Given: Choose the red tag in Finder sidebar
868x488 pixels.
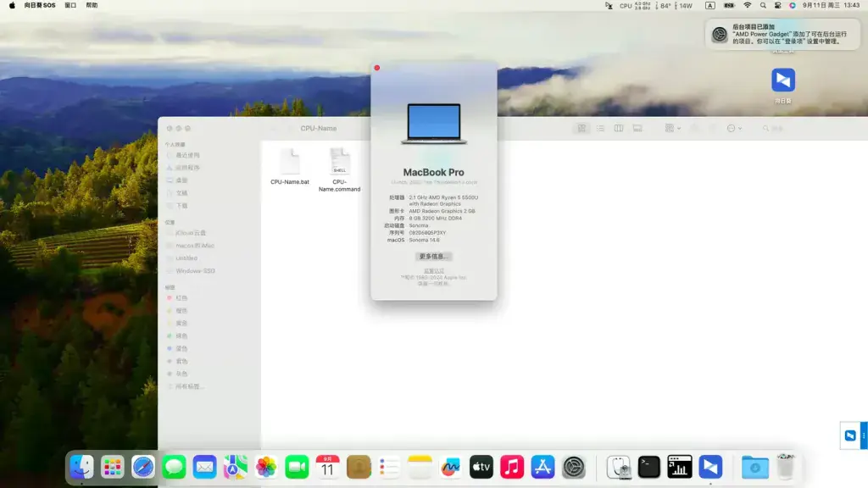Looking at the screenshot, I should pyautogui.click(x=177, y=298).
